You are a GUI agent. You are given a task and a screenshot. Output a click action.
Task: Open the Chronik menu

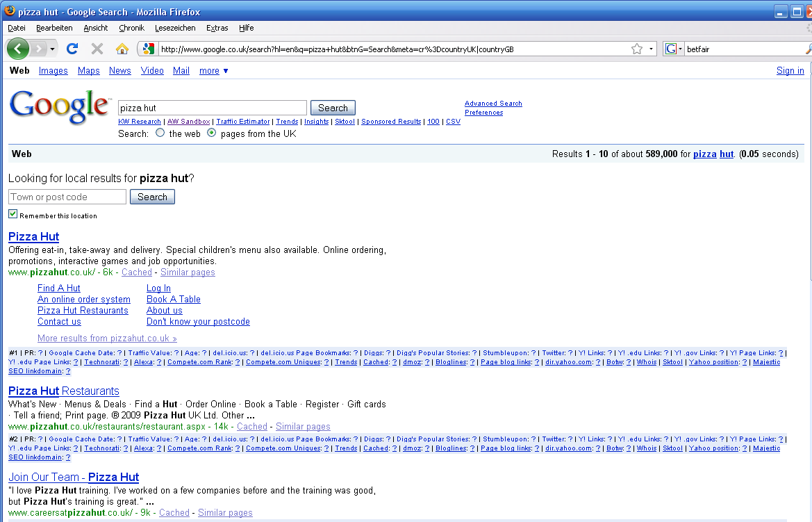pyautogui.click(x=131, y=28)
